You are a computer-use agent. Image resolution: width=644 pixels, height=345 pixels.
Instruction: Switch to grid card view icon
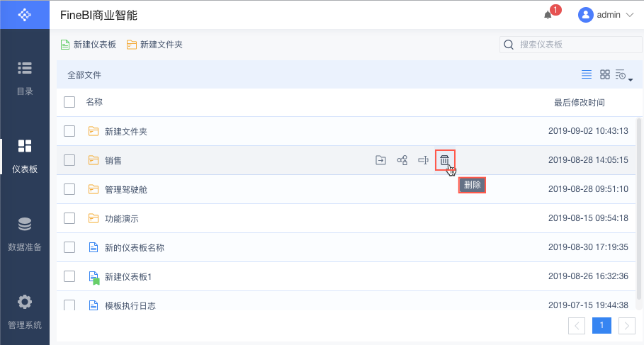coord(605,74)
